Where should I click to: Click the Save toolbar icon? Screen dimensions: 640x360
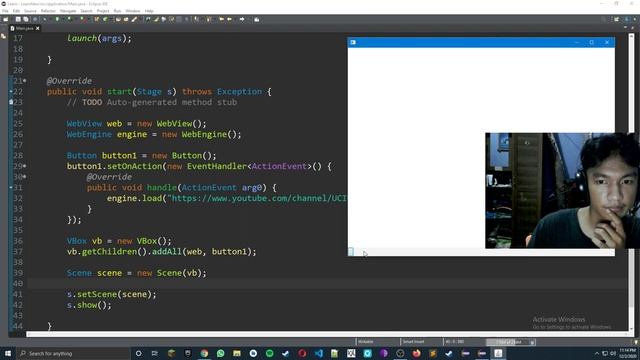click(x=18, y=19)
